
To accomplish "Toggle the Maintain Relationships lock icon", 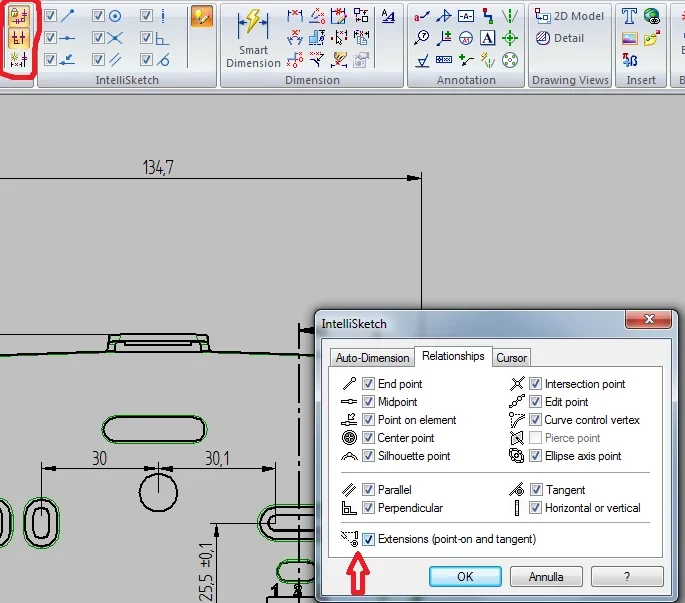I will 19,16.
